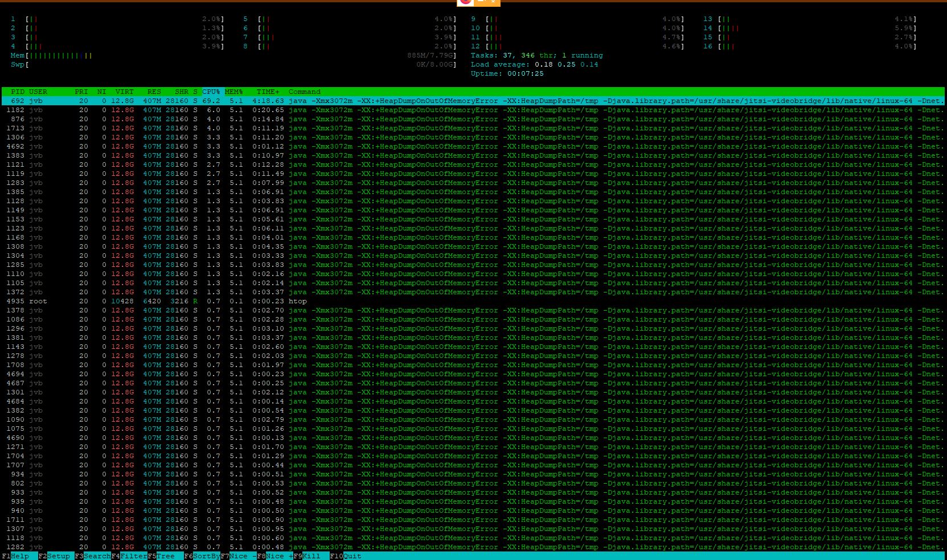Select the process row with PID 1168
This screenshot has height=560, width=947.
click(473, 237)
